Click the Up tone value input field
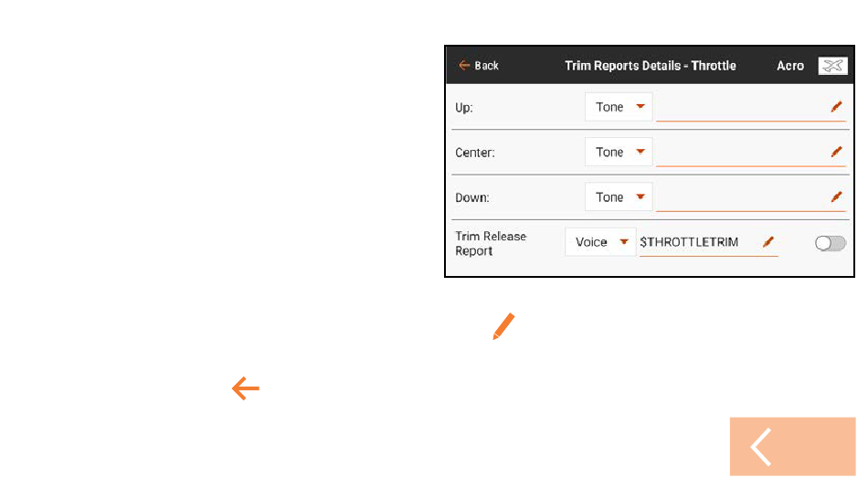868x488 pixels. 751,108
